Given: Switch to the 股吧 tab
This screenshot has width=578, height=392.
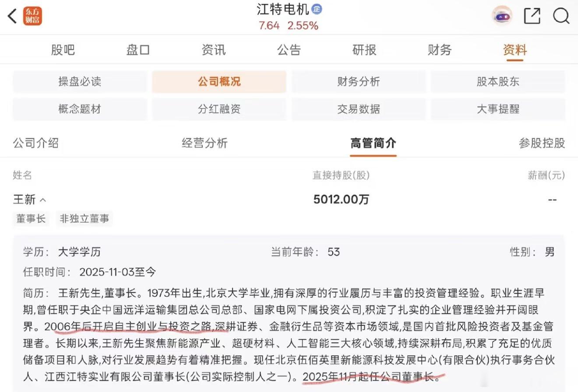Looking at the screenshot, I should pos(63,50).
